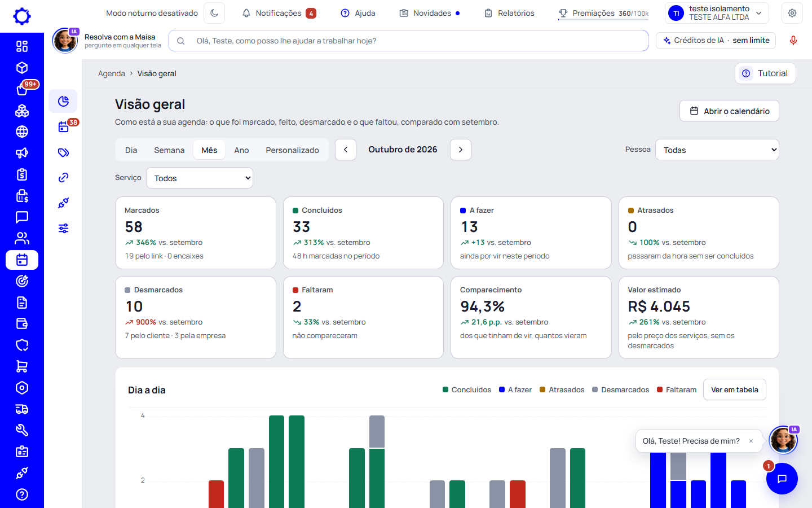This screenshot has height=508, width=812.
Task: Open the floating blue chat button
Action: 782,479
